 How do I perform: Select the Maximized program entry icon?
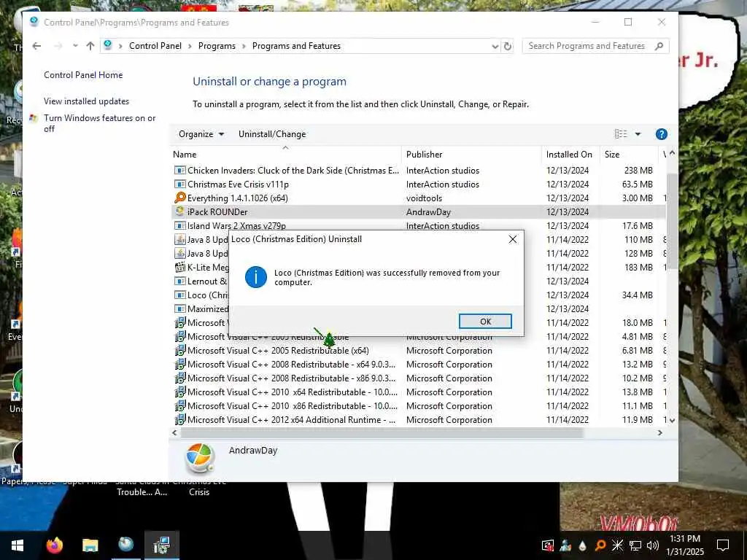coord(179,308)
